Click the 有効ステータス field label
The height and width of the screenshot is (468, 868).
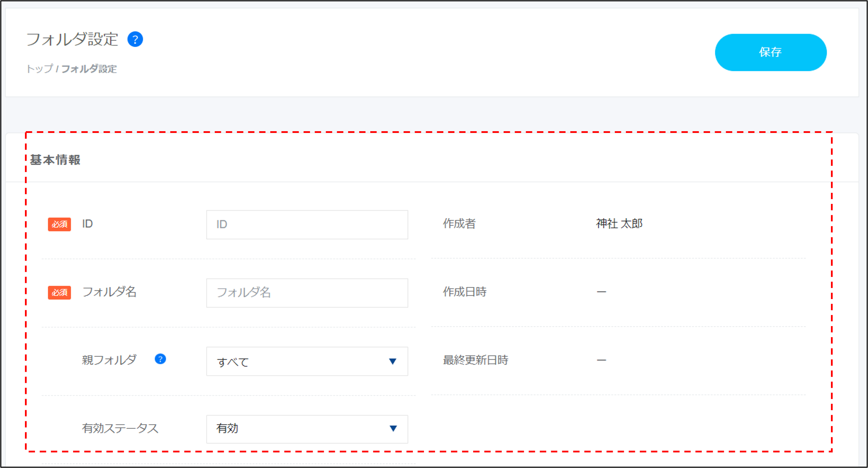120,429
